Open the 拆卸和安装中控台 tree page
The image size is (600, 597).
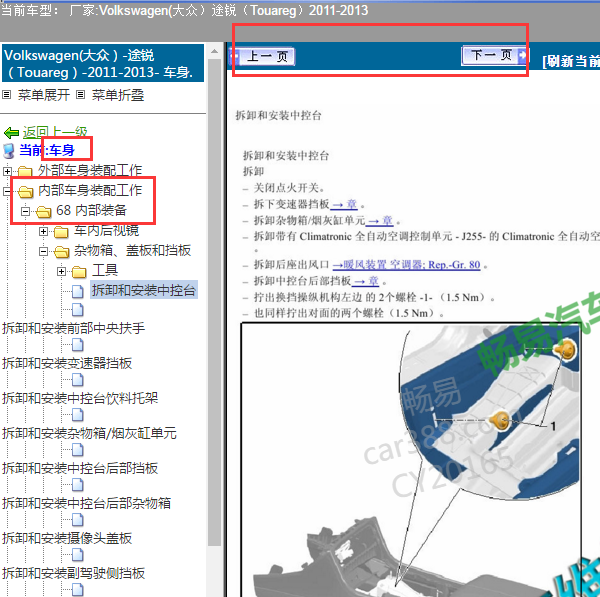[144, 290]
